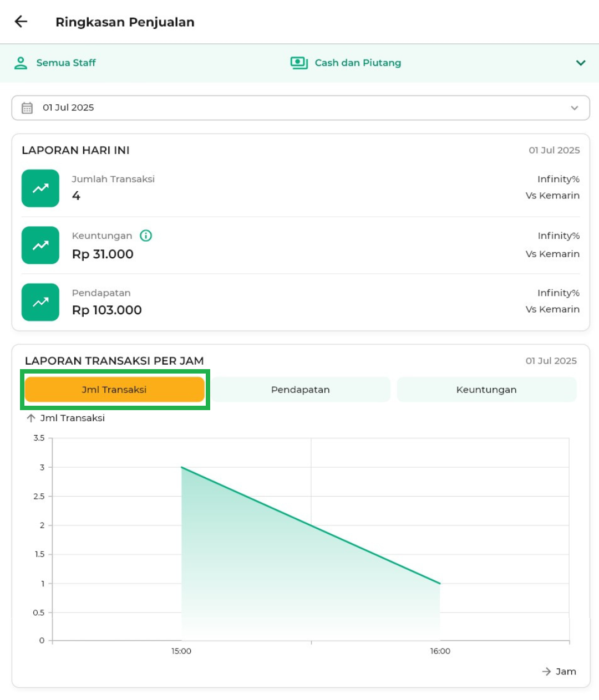Click the chart data point at 16:00
This screenshot has width=599, height=700.
(440, 583)
